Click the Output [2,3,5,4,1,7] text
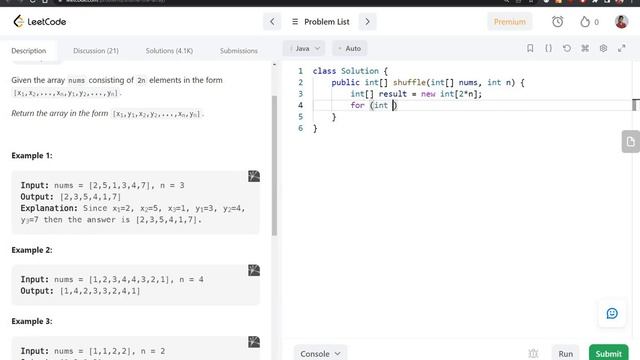Screen dimensions: 640x360 [71, 197]
